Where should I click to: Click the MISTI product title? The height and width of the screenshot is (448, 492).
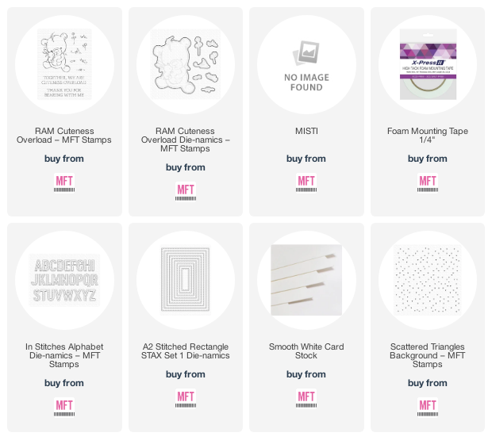tap(306, 131)
